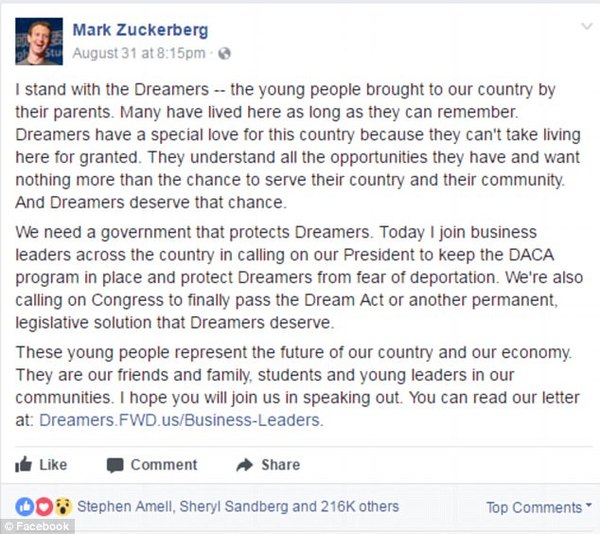This screenshot has height=534, width=600.
Task: Click the Share arrow icon
Action: point(243,465)
